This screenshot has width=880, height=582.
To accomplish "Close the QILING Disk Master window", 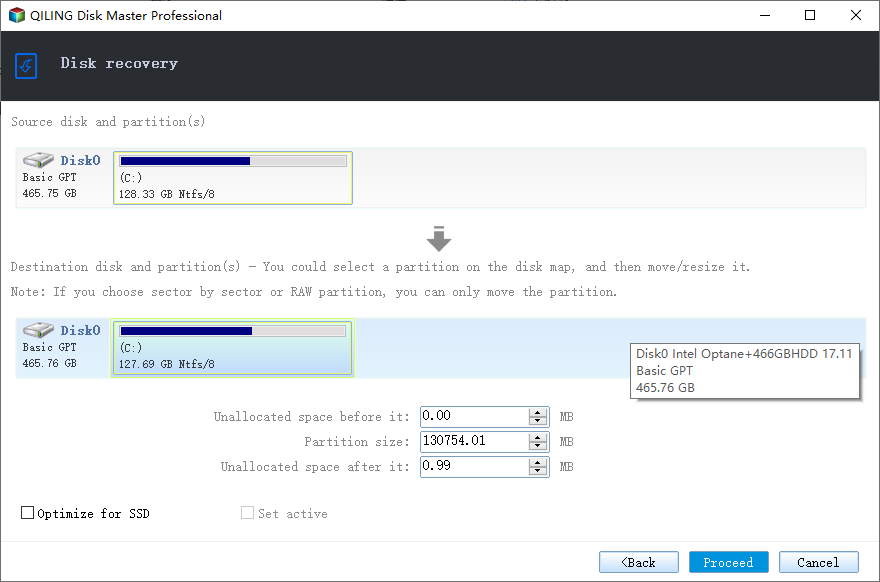I will [x=856, y=15].
